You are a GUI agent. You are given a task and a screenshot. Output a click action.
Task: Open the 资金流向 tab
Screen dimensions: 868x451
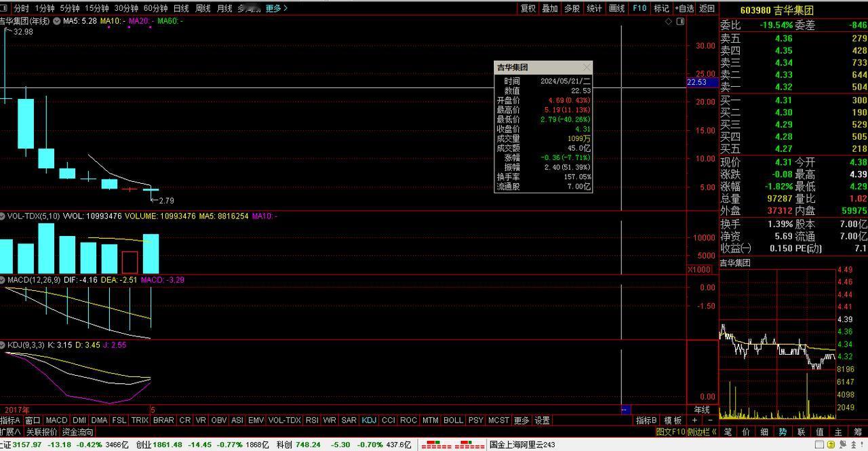pos(77,432)
